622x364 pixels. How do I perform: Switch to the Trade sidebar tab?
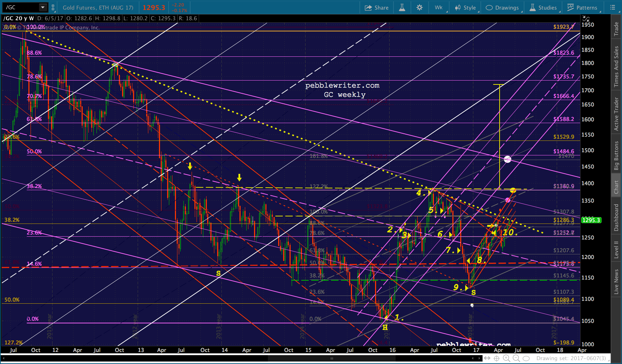[x=616, y=29]
